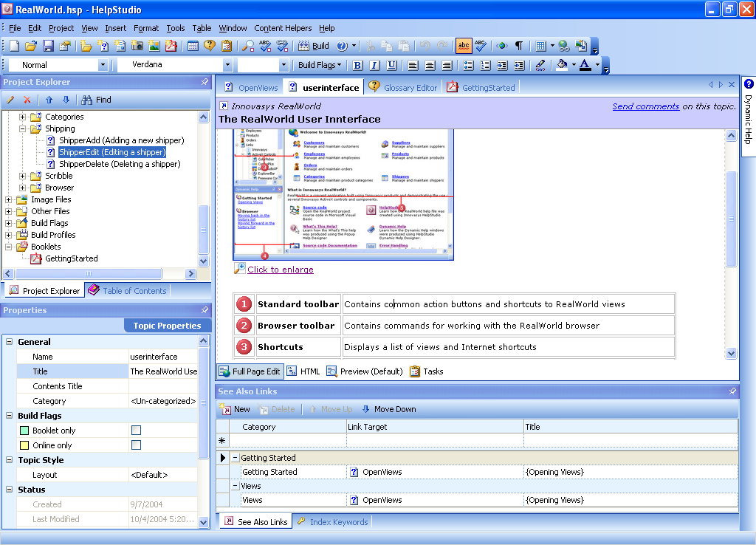756x545 pixels.
Task: Click the glossary speech bubble icon
Action: 210,46
